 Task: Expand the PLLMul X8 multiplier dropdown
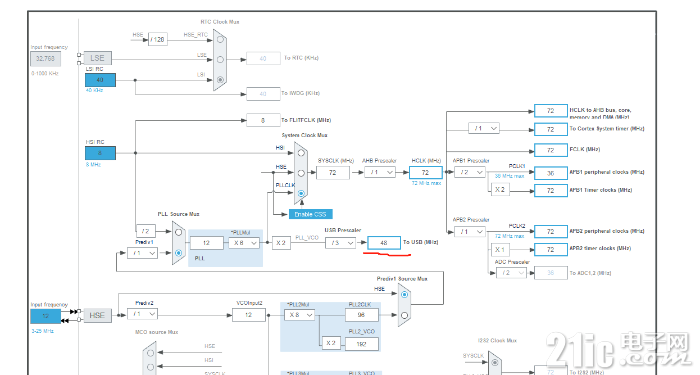pos(244,243)
